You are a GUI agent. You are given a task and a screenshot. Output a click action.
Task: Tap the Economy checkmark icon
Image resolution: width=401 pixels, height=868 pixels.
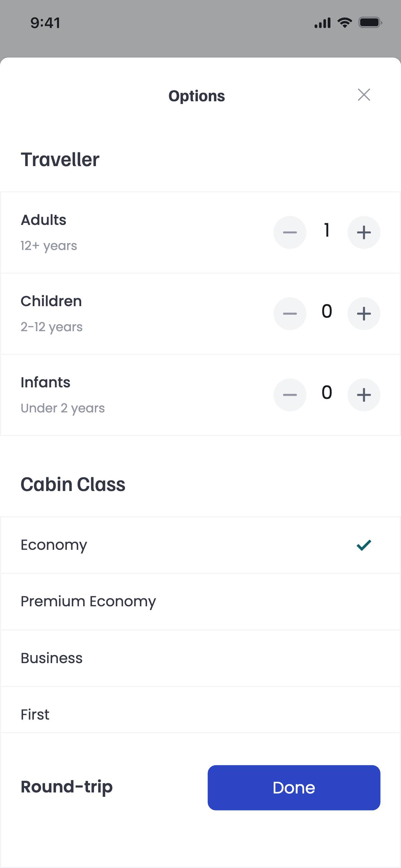coord(364,545)
